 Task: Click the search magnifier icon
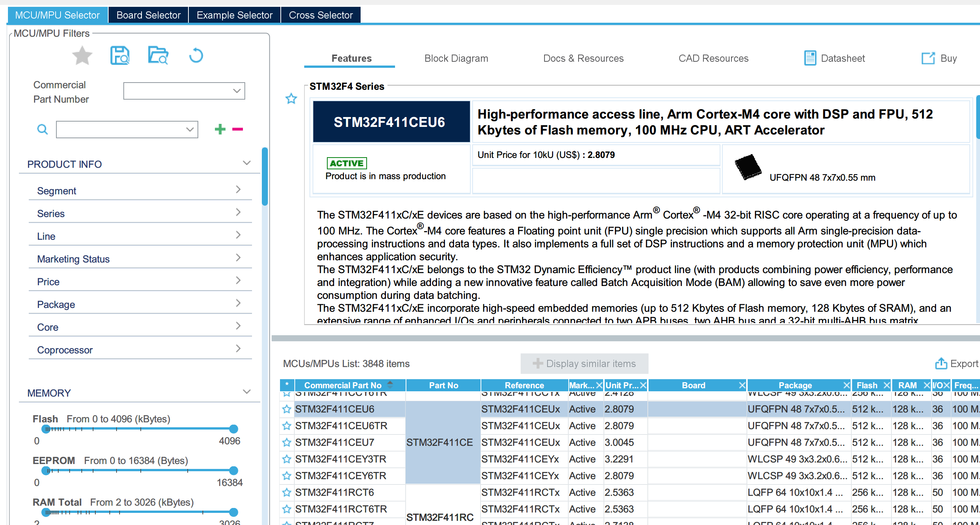coord(42,130)
